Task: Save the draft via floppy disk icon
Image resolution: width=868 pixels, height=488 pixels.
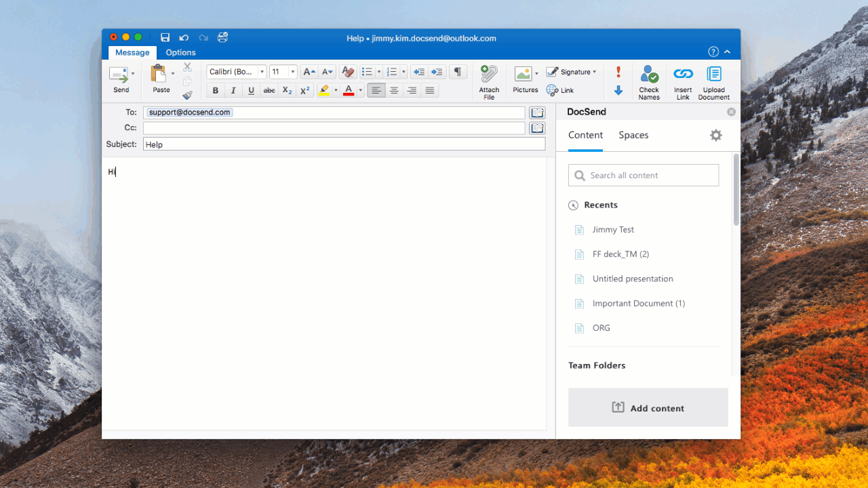Action: (165, 38)
